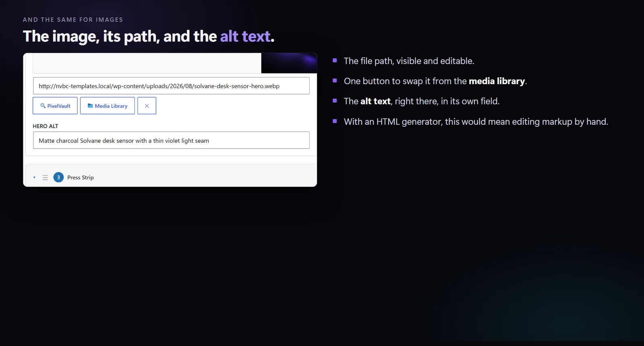Click the image URL path field
Screen dimensions: 644x346
click(x=171, y=86)
